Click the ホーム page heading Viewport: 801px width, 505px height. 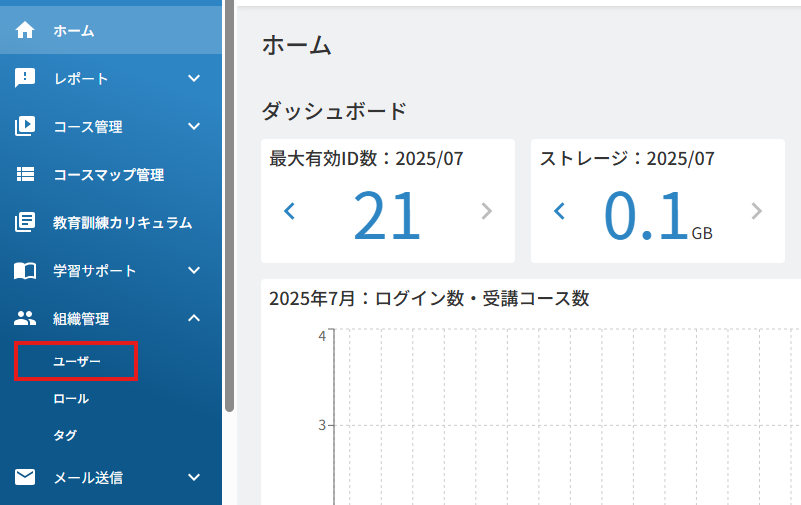click(297, 45)
